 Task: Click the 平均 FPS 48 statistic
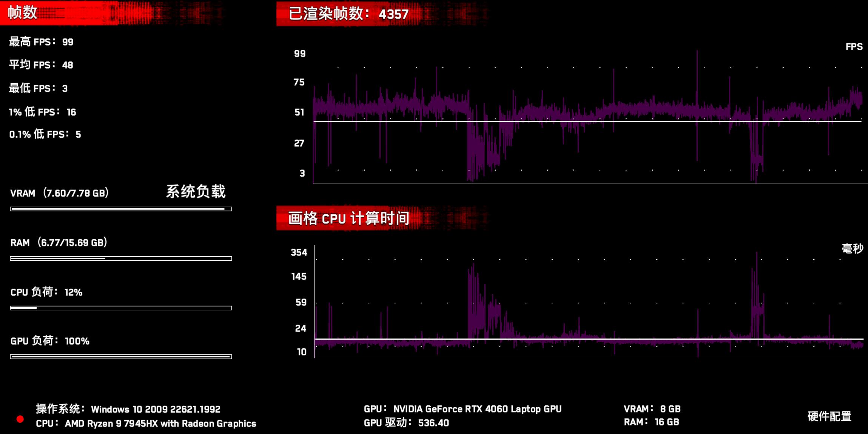tap(42, 65)
